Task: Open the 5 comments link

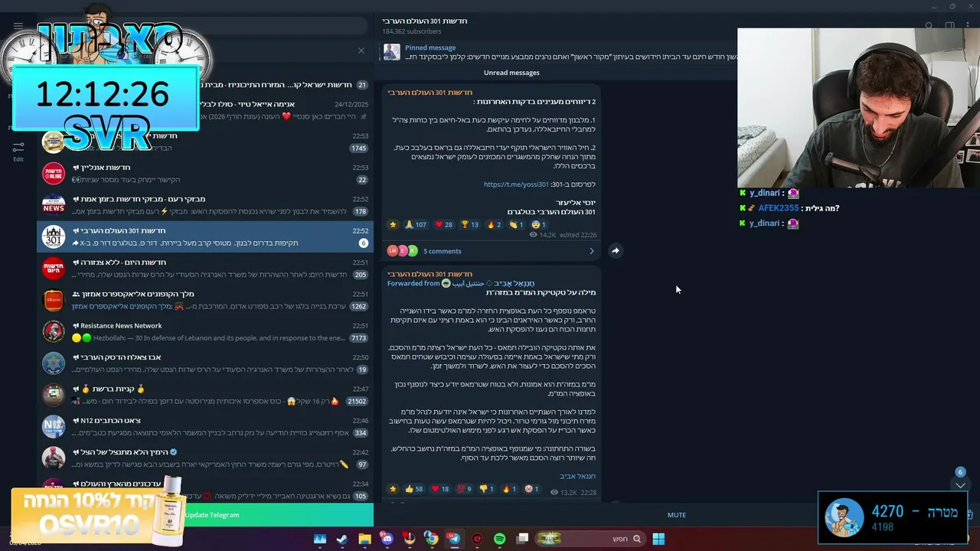Action: tap(443, 251)
